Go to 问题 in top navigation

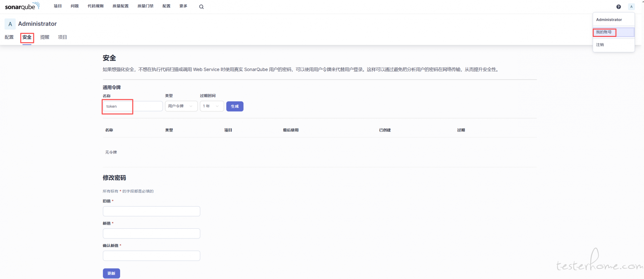pos(74,6)
